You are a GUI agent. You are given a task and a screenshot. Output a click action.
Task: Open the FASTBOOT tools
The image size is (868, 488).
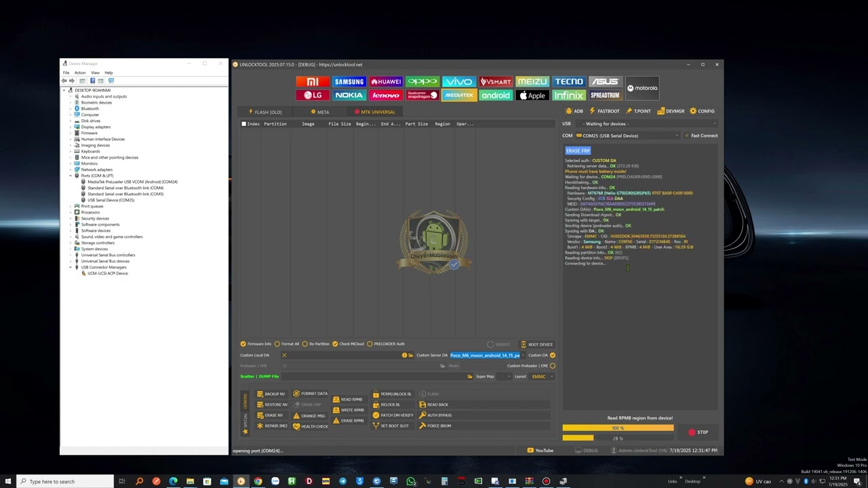(x=604, y=111)
